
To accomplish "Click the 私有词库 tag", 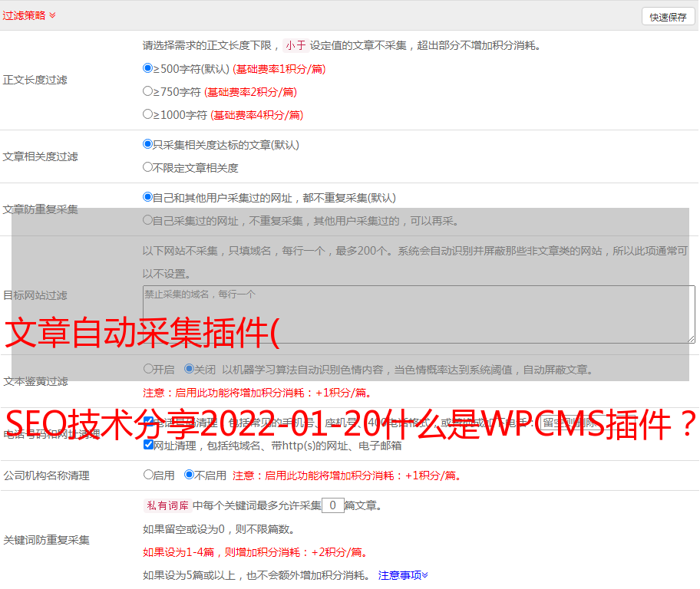I will click(x=168, y=505).
